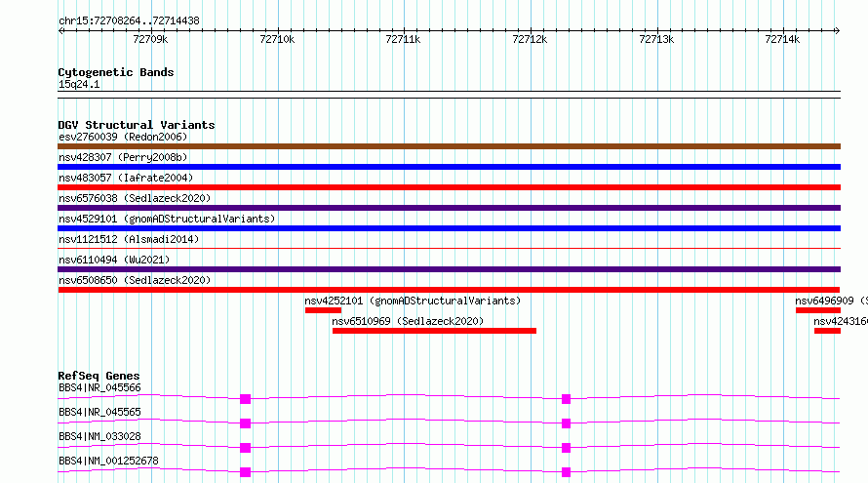Click the BBS4|NR_045565 transcript label

click(99, 412)
